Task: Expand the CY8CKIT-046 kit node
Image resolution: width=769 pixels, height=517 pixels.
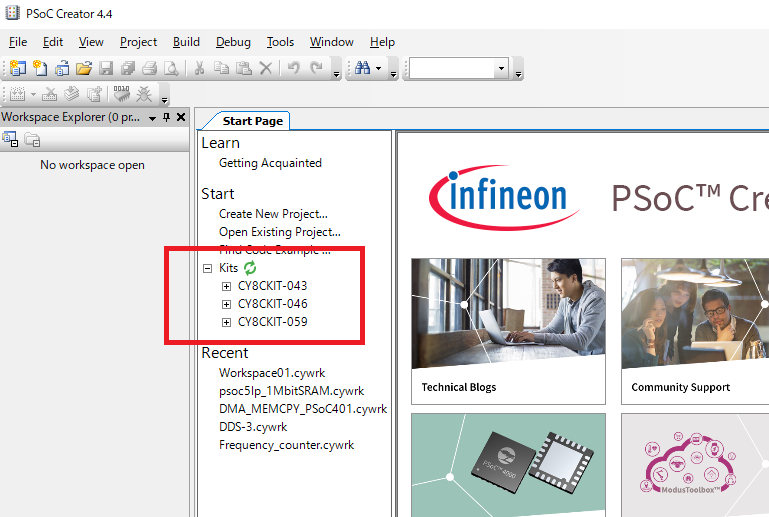Action: coord(226,305)
